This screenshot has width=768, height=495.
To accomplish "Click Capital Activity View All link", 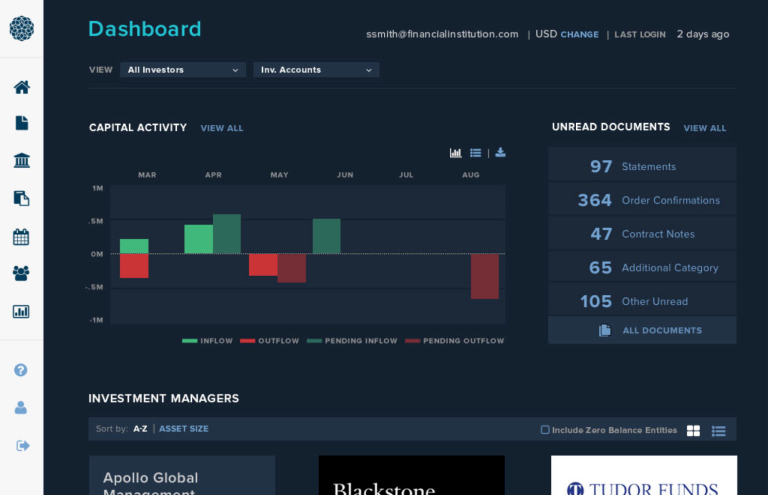I will pos(222,128).
